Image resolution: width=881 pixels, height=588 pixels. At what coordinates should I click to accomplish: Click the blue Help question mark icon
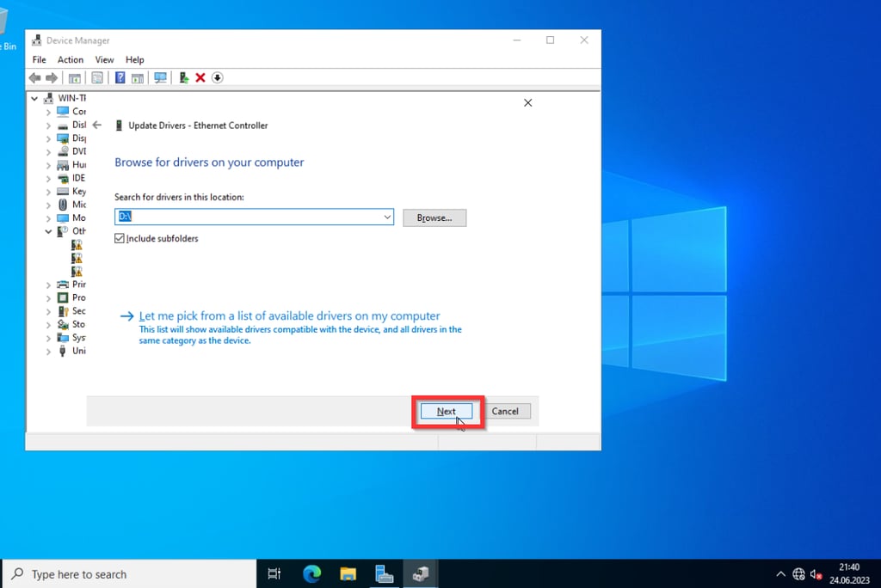pos(120,77)
